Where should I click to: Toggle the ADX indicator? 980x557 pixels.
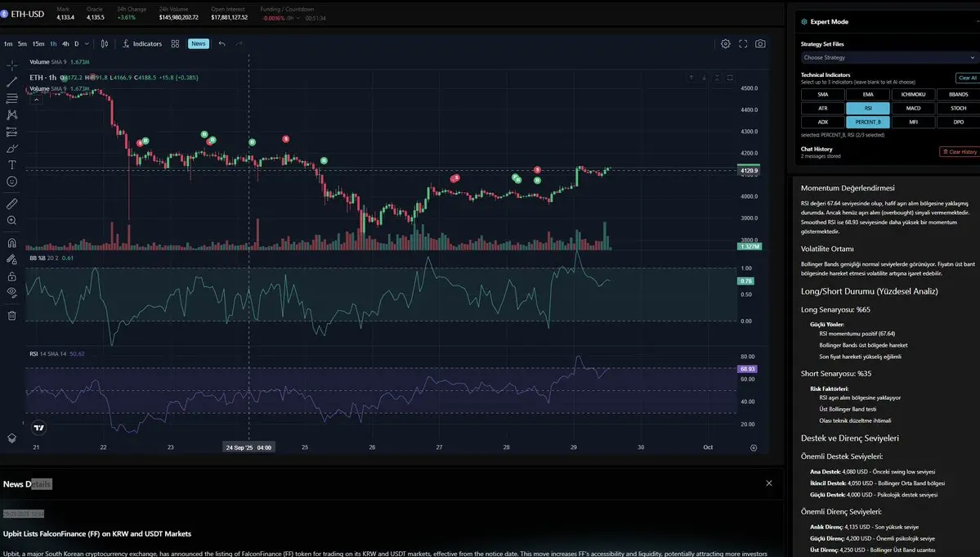(822, 122)
